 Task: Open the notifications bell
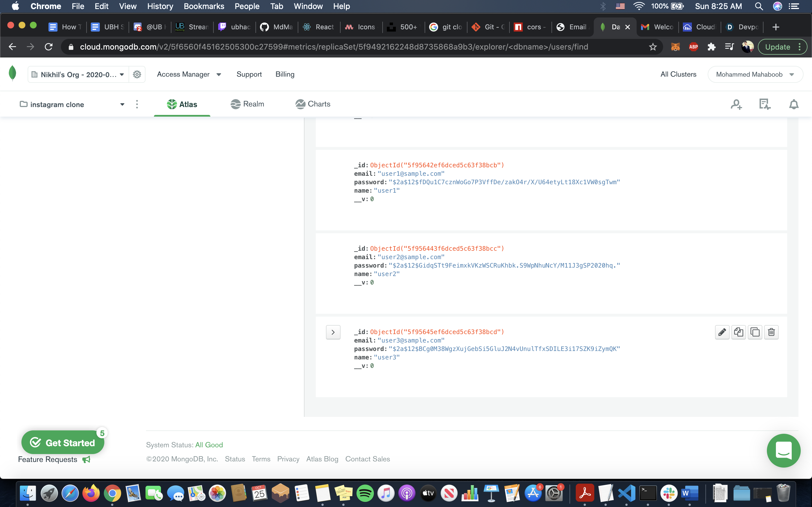(x=794, y=104)
